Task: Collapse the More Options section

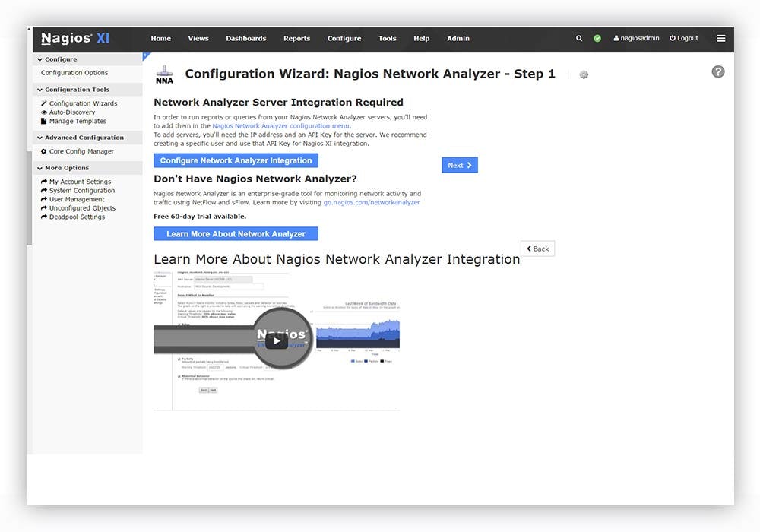Action: click(40, 168)
